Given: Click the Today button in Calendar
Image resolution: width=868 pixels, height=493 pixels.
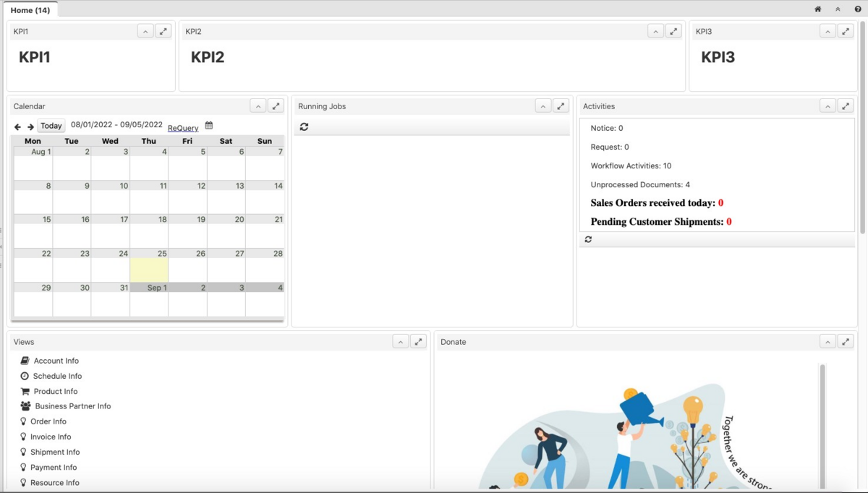Looking at the screenshot, I should [x=51, y=126].
